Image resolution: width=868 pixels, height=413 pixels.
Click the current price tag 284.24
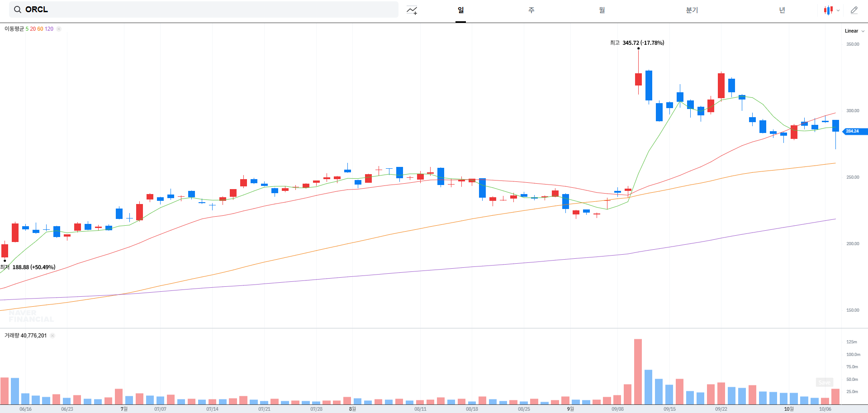855,131
